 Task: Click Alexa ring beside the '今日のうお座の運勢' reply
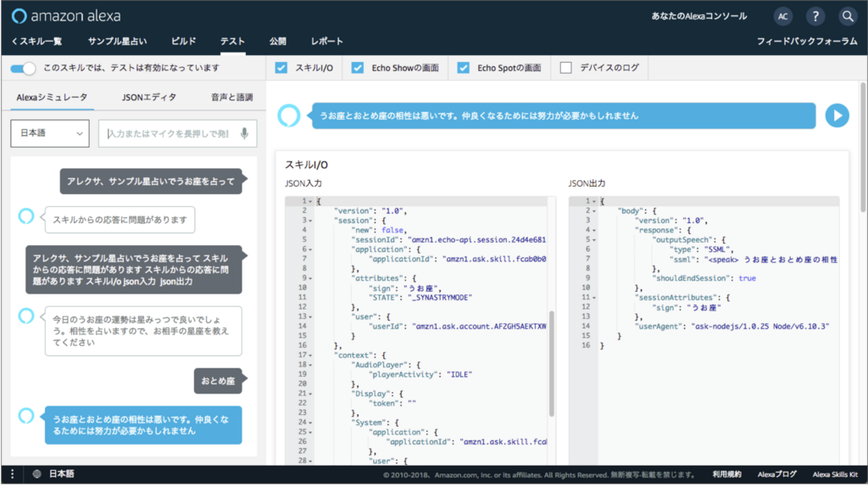click(26, 316)
